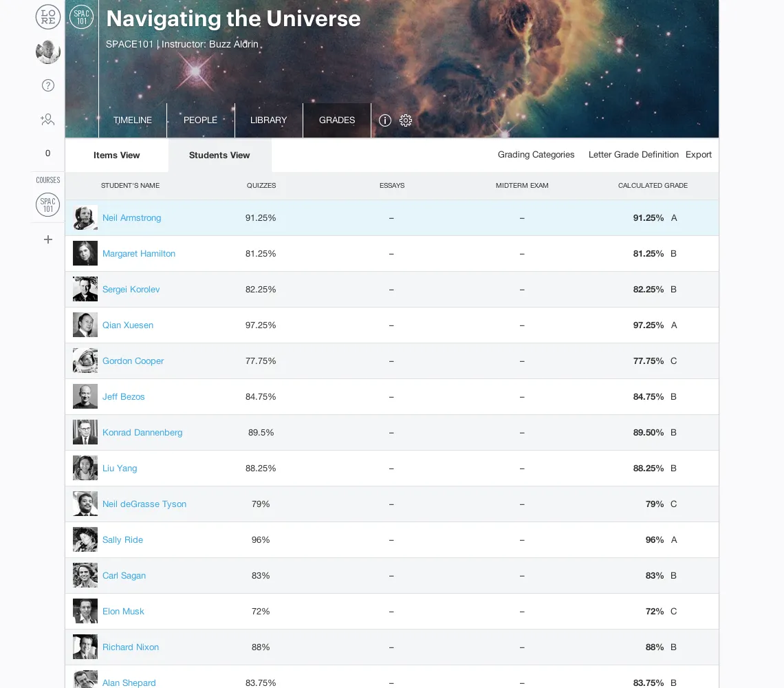The height and width of the screenshot is (688, 784).
Task: Switch to Students View
Action: 219,155
